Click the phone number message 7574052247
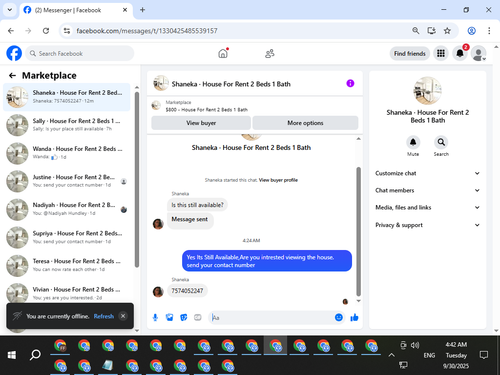500x375 pixels. coord(187,291)
